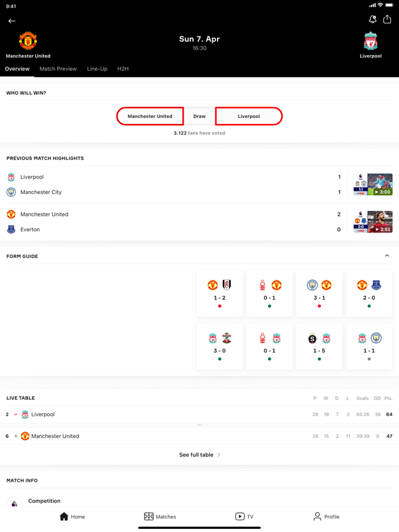Select Manchester United row in previous highlights
The height and width of the screenshot is (532, 399).
[x=174, y=214]
